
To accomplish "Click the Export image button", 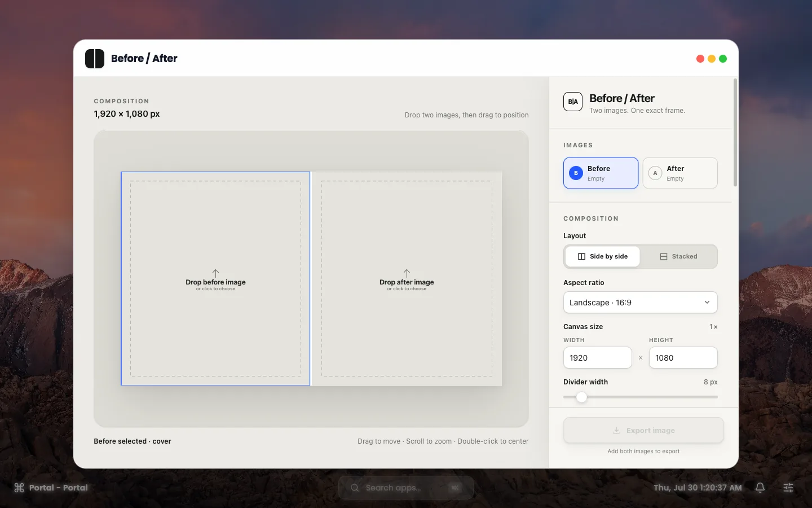I will click(643, 431).
